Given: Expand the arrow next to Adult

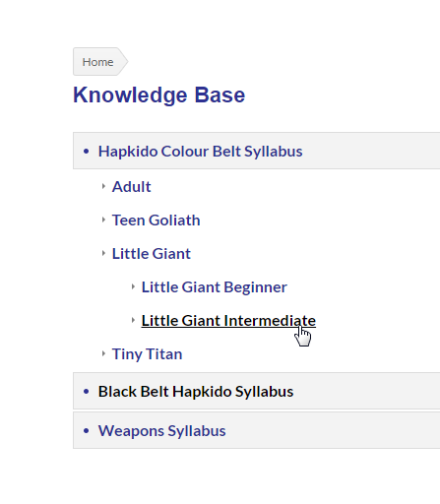Looking at the screenshot, I should [x=103, y=186].
